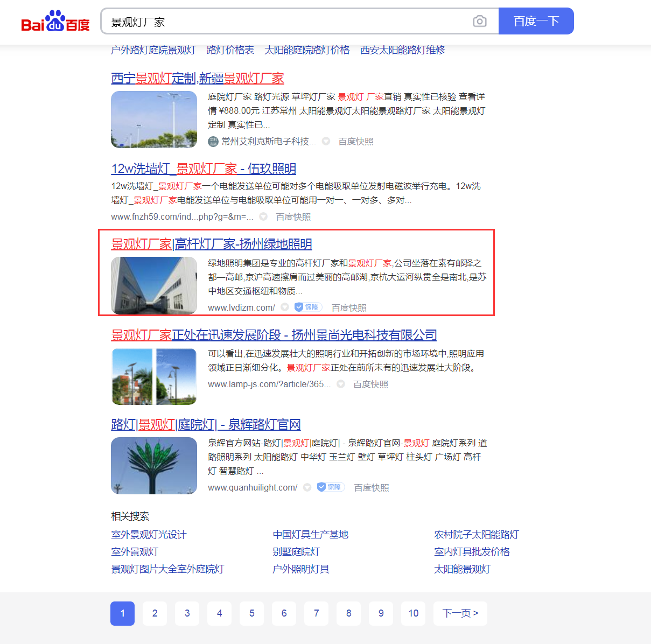651x644 pixels.
Task: Click the www.quanhuilight.com/ URL
Action: tap(253, 488)
